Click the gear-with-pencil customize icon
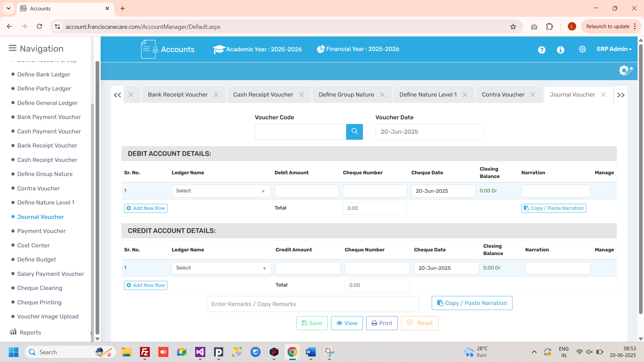This screenshot has width=644, height=362. (626, 70)
